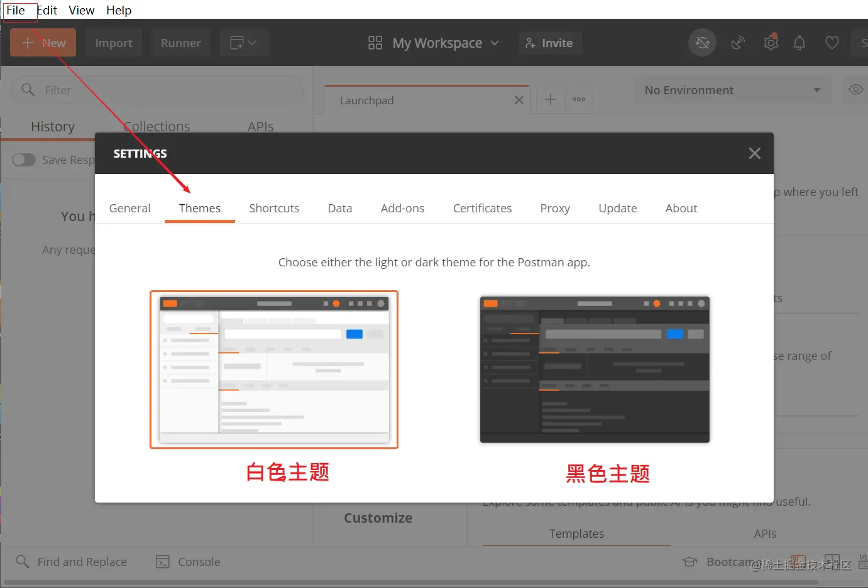This screenshot has height=588, width=868.
Task: Open the Shortcuts settings tab
Action: [x=274, y=209]
